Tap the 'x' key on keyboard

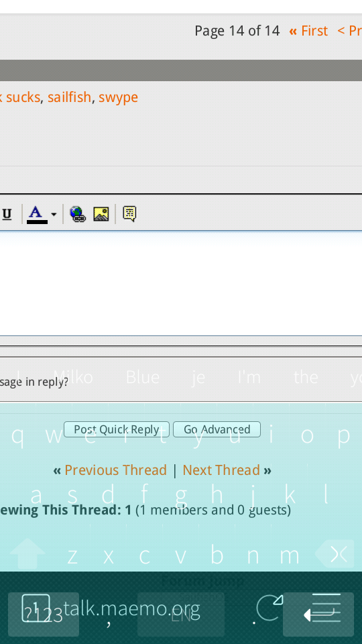tap(109, 555)
